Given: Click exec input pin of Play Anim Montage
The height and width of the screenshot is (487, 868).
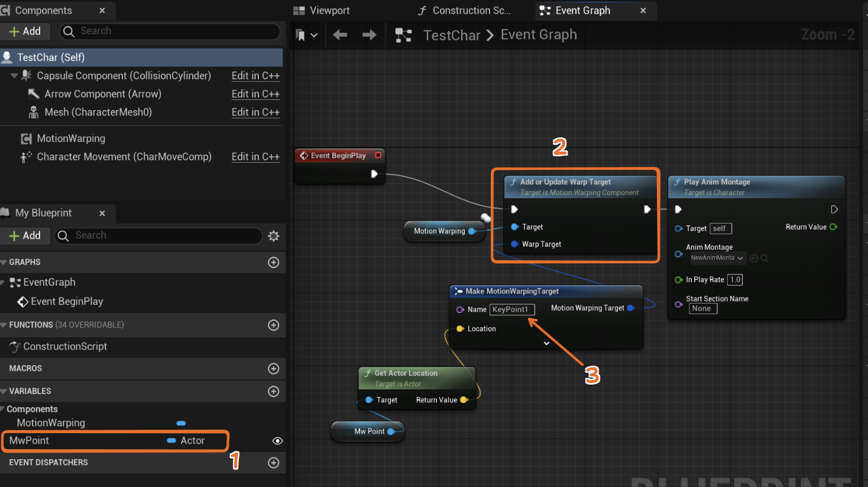Looking at the screenshot, I should pyautogui.click(x=678, y=209).
